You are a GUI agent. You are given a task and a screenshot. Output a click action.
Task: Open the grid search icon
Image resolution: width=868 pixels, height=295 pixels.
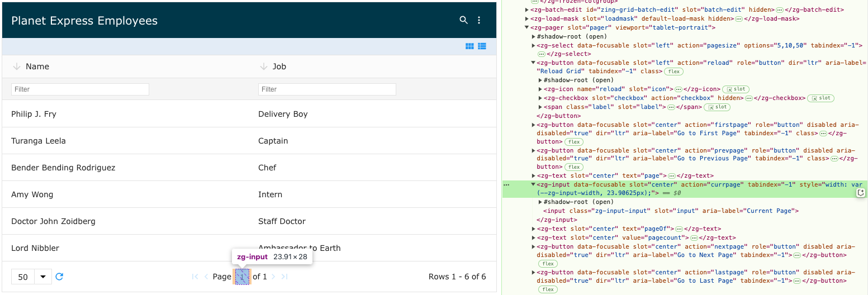463,20
